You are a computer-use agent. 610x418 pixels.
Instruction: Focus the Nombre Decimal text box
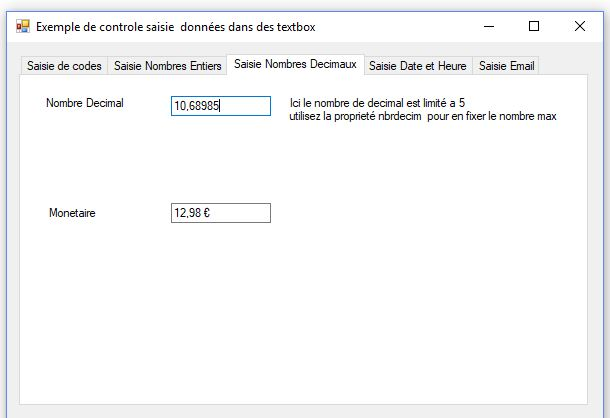click(x=220, y=106)
